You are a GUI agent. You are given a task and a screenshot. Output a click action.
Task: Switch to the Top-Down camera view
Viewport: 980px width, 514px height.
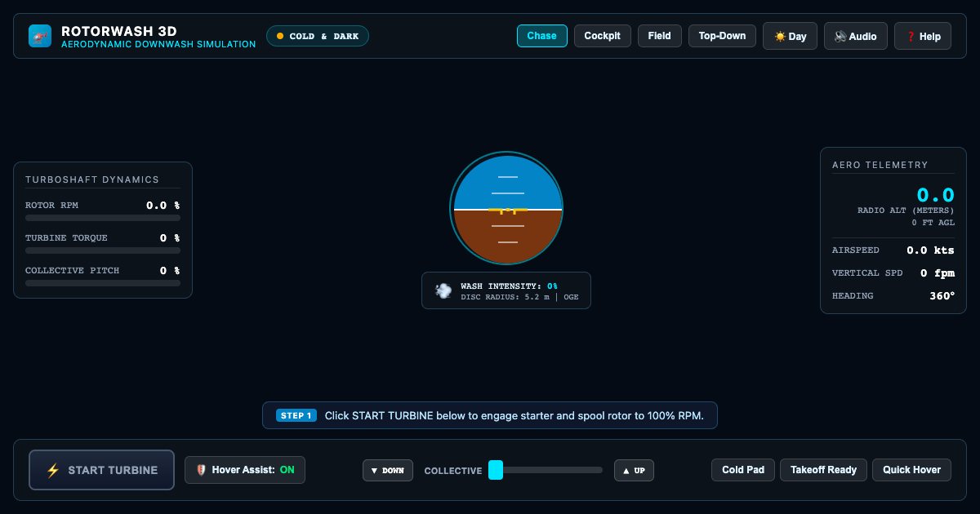[722, 36]
